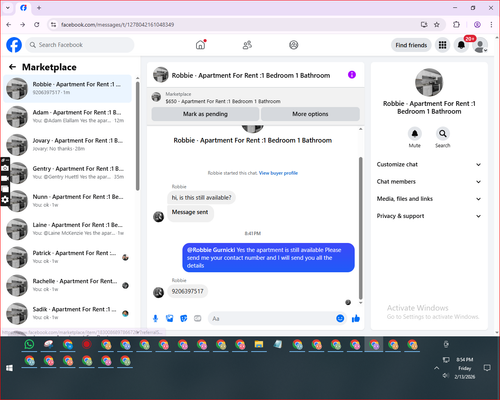Open the Patrick conversation
This screenshot has width=500, height=400.
point(67,257)
